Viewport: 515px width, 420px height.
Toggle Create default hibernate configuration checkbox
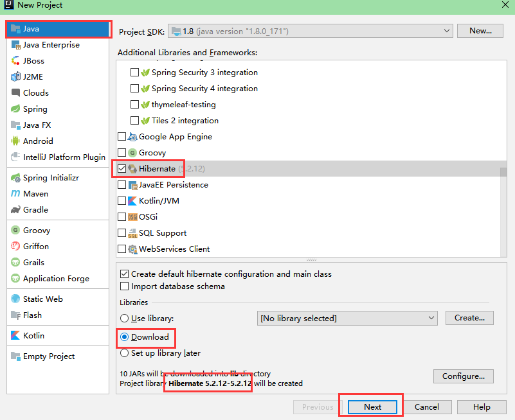click(x=125, y=274)
